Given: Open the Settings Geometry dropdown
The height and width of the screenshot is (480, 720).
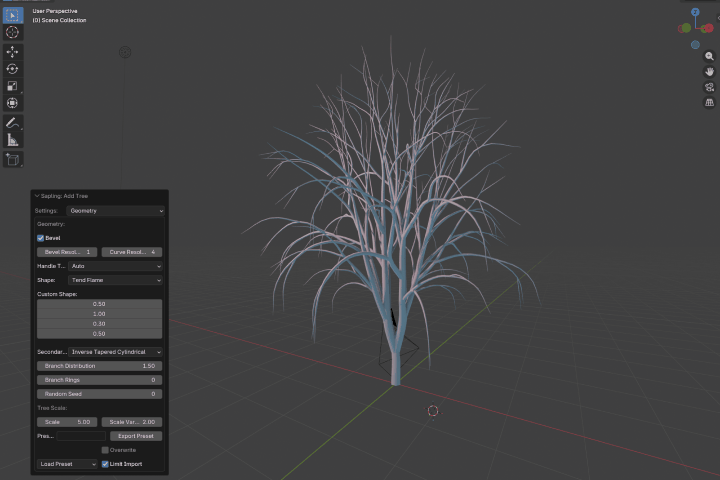Looking at the screenshot, I should coord(115,211).
